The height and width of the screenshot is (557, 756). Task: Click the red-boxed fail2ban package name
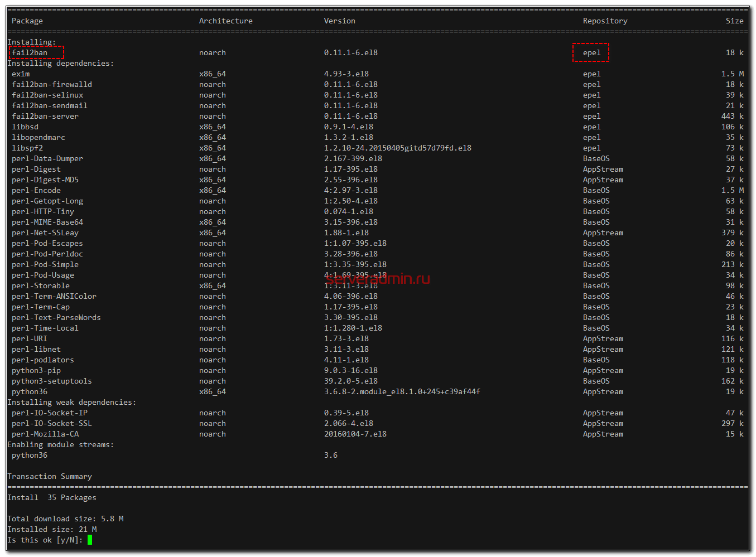coord(30,53)
